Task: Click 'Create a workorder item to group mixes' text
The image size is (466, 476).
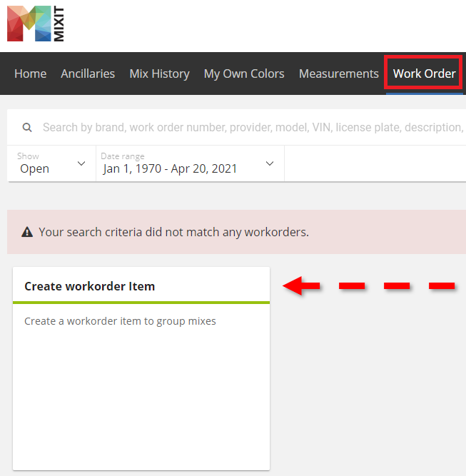Action: (120, 321)
